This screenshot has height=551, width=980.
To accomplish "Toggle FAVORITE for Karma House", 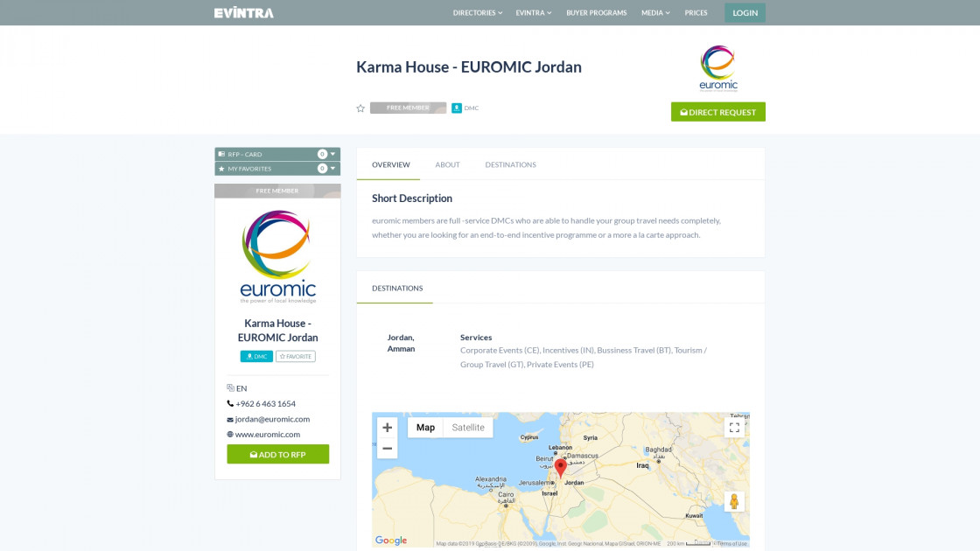I will 296,356.
